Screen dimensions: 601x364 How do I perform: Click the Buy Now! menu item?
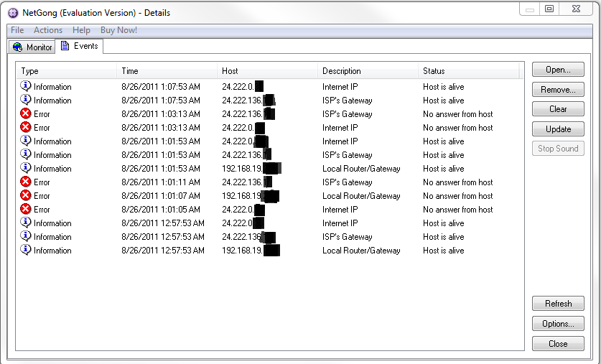[118, 30]
